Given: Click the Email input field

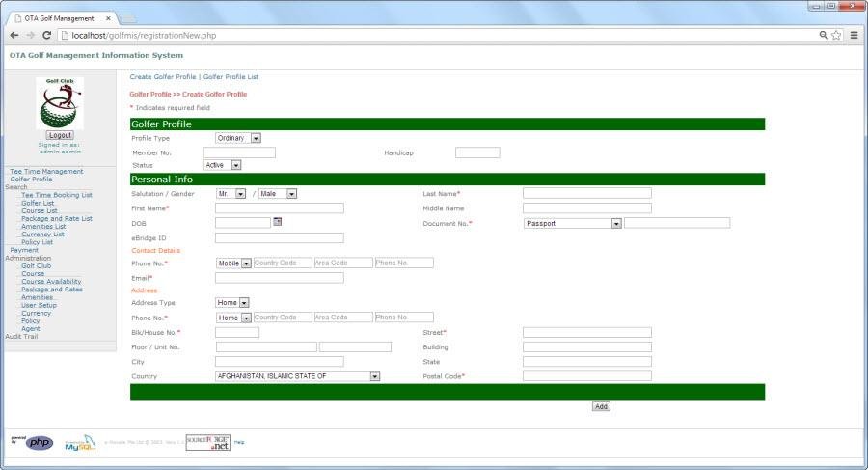Looking at the screenshot, I should point(279,278).
